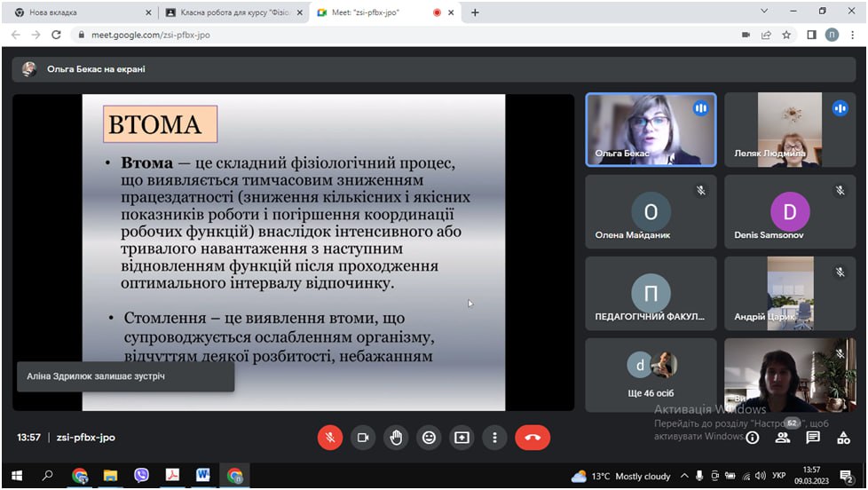Image resolution: width=868 pixels, height=490 pixels.
Task: Raise hand in the meeting
Action: pyautogui.click(x=396, y=438)
